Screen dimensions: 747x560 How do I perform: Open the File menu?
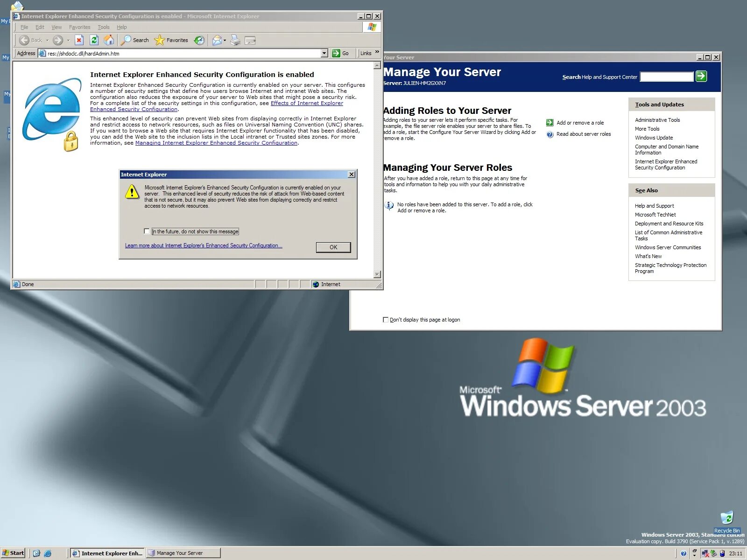click(24, 27)
